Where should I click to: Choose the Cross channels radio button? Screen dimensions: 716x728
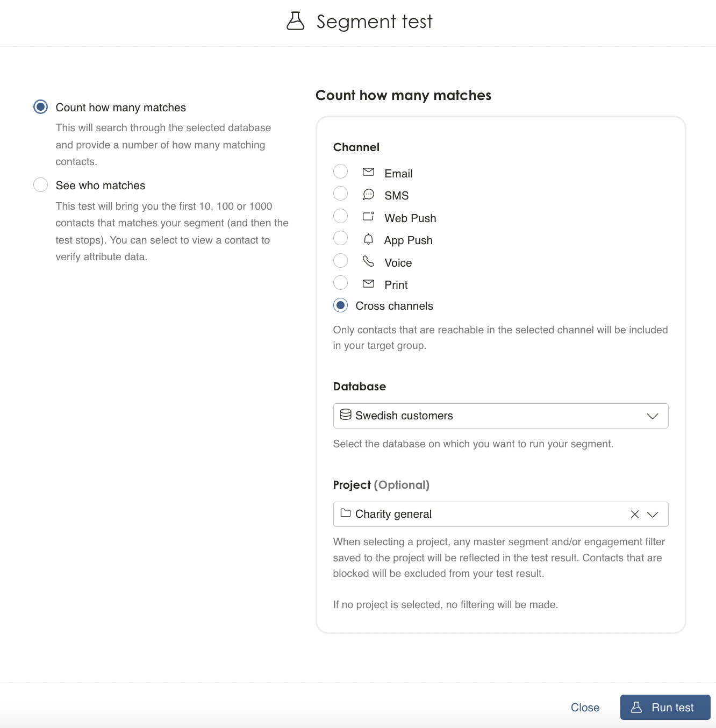point(340,305)
